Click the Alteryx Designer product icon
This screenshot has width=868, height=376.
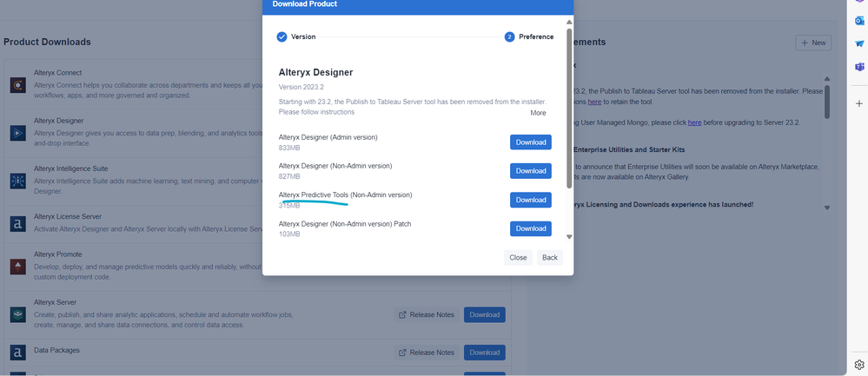click(17, 133)
